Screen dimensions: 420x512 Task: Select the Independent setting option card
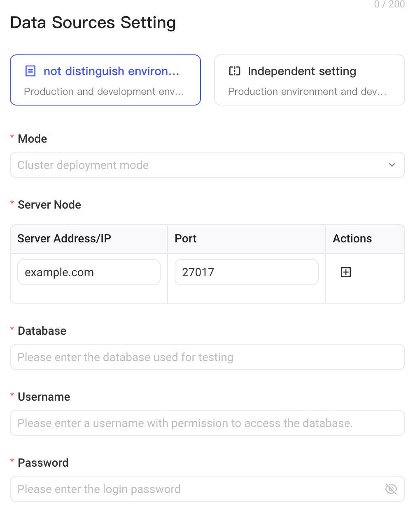pos(310,80)
